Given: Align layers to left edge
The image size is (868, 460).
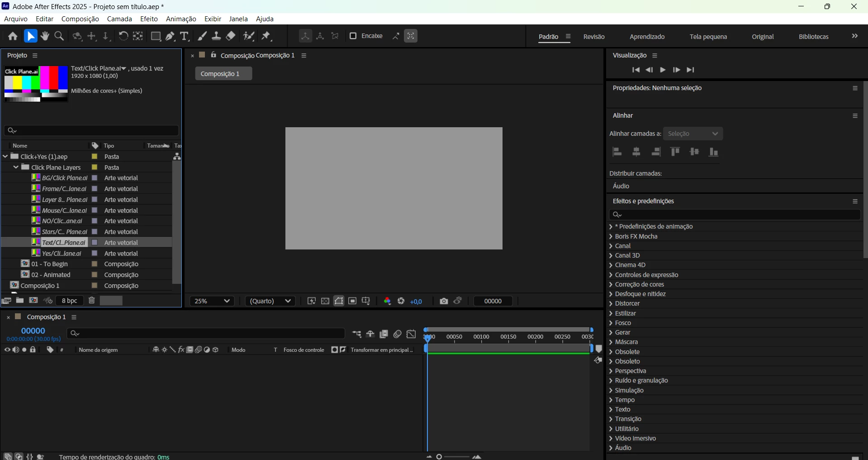Looking at the screenshot, I should coord(617,152).
